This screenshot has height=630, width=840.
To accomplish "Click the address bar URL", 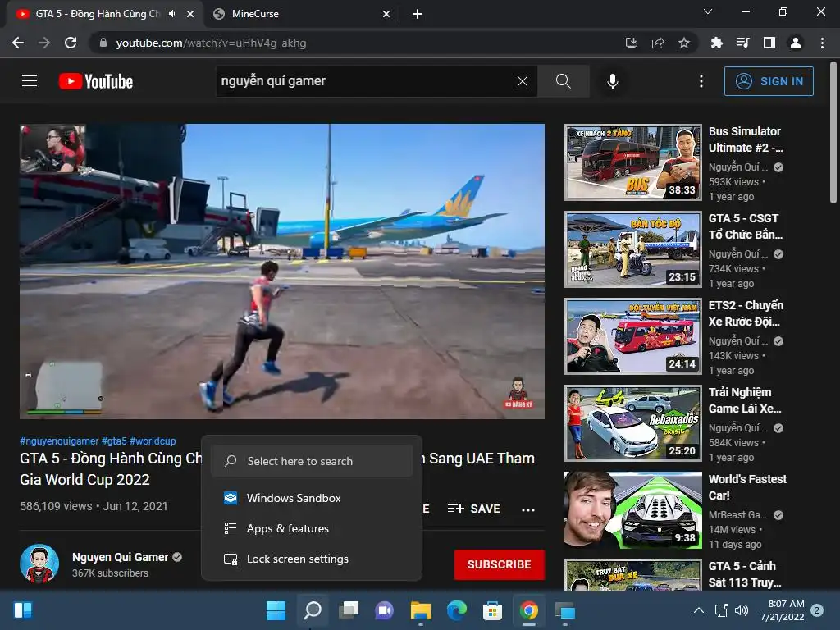I will coord(211,43).
